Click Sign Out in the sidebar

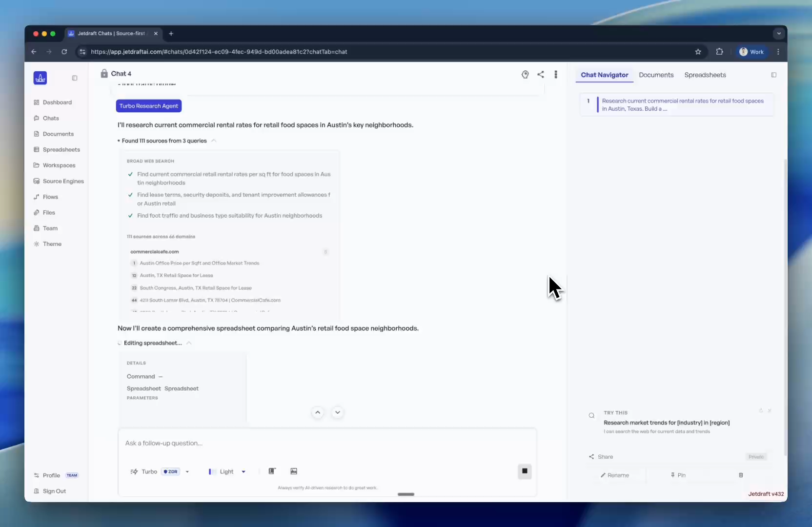click(54, 491)
